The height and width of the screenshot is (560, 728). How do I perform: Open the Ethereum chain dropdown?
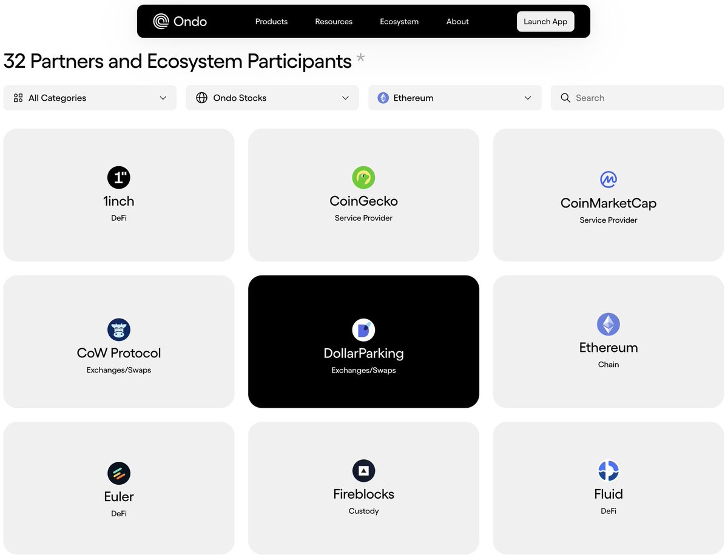click(x=455, y=98)
